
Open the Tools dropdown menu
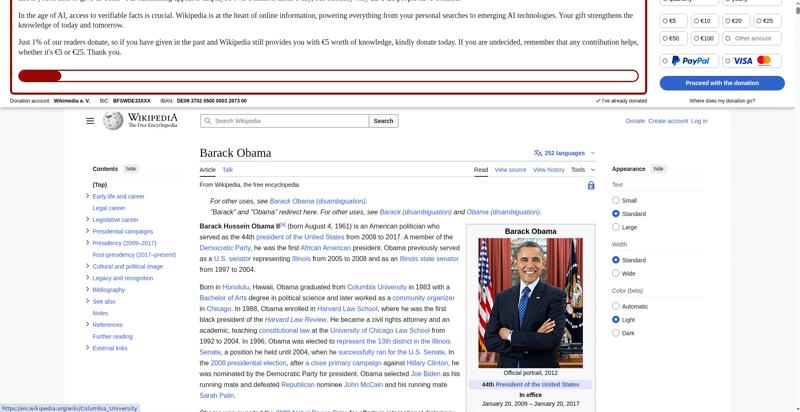click(582, 170)
